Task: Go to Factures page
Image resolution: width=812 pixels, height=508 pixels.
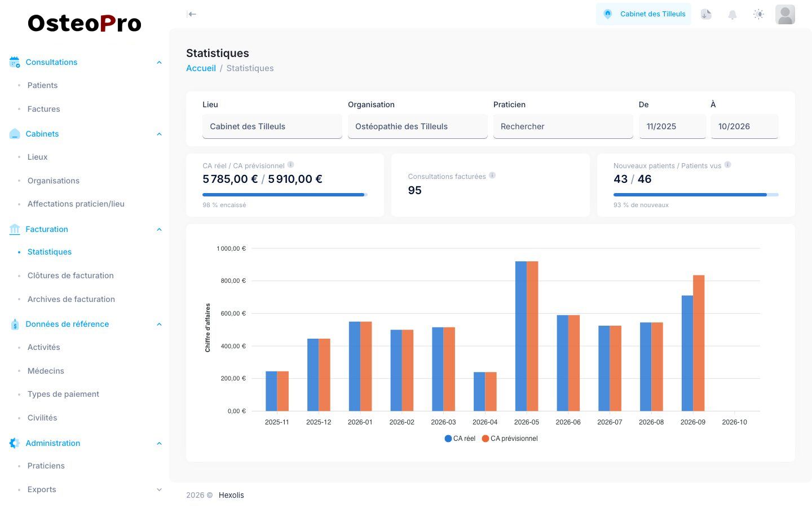Action: pos(43,109)
